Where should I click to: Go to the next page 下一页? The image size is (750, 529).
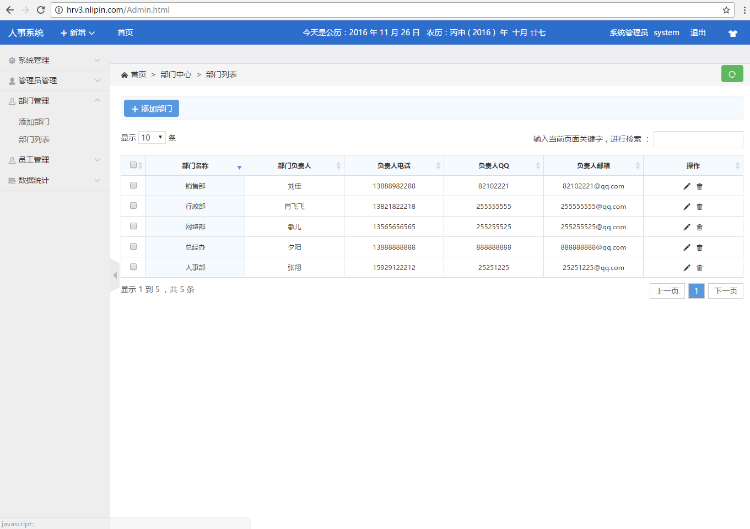point(726,291)
